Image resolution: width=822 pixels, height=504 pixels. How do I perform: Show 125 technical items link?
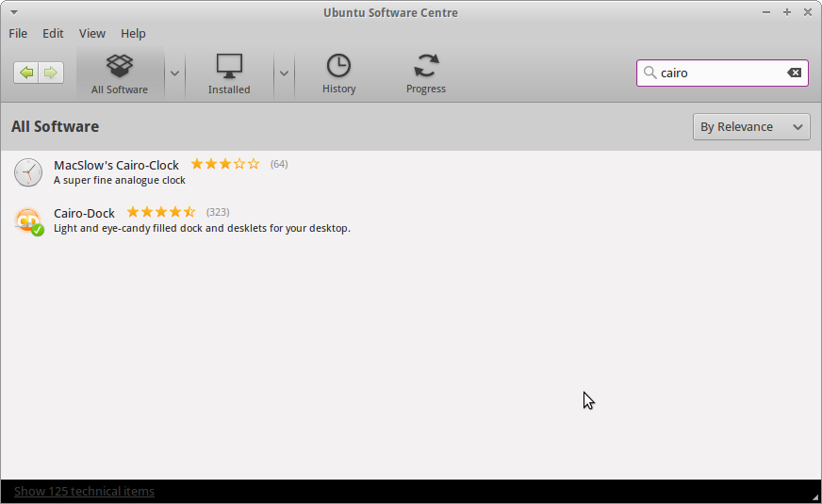click(85, 492)
